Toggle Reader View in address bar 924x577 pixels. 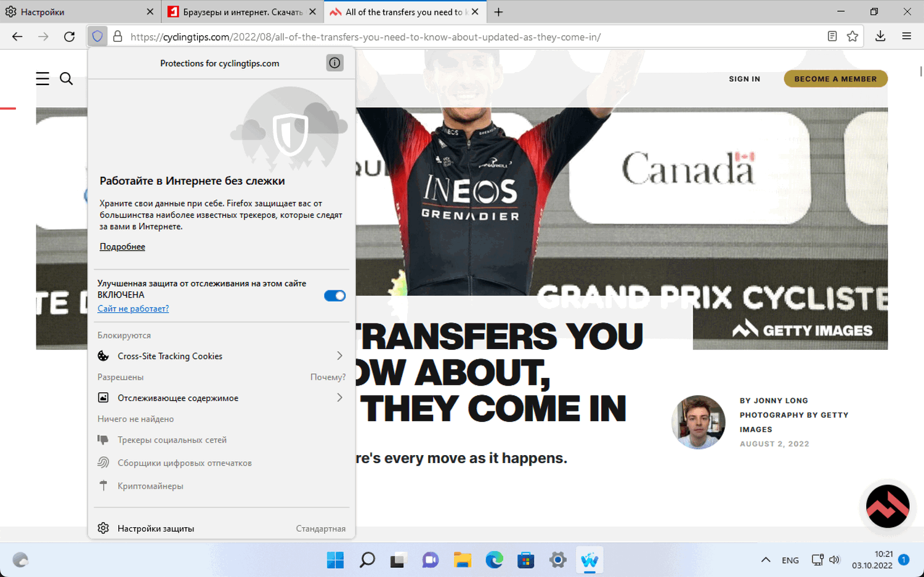tap(832, 36)
